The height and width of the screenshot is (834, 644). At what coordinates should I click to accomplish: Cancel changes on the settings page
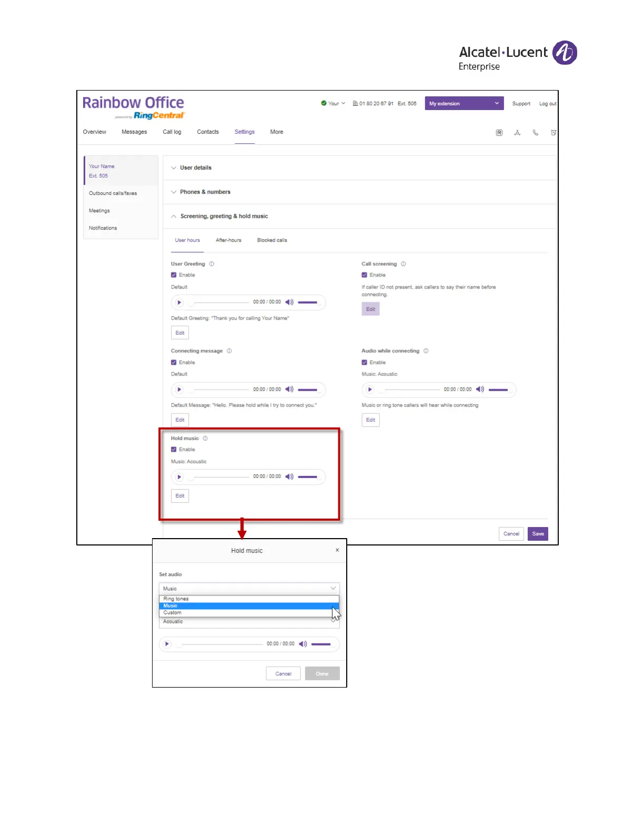click(x=511, y=534)
